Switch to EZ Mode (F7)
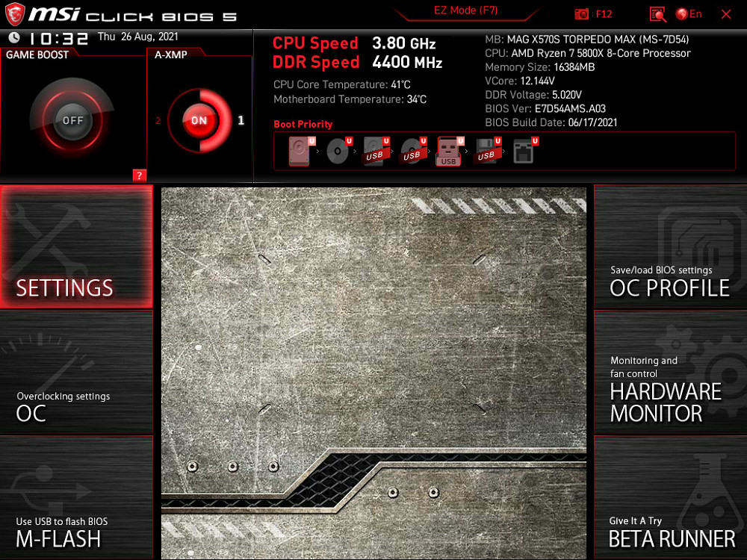The height and width of the screenshot is (560, 747). (x=466, y=10)
